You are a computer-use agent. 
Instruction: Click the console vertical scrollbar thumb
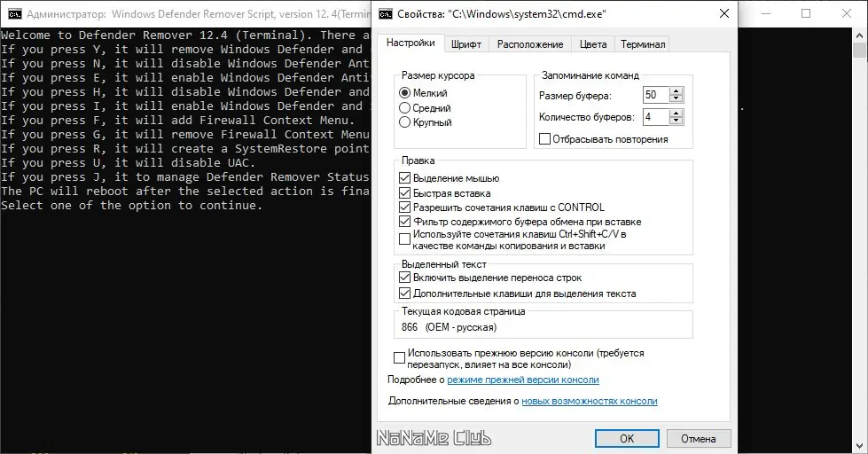tap(860, 50)
